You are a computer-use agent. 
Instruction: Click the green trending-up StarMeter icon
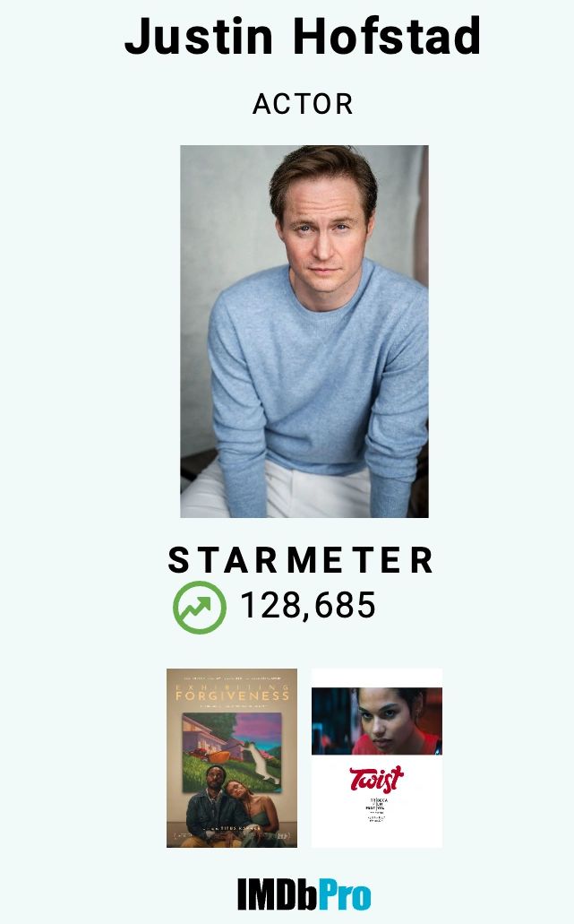pyautogui.click(x=200, y=607)
